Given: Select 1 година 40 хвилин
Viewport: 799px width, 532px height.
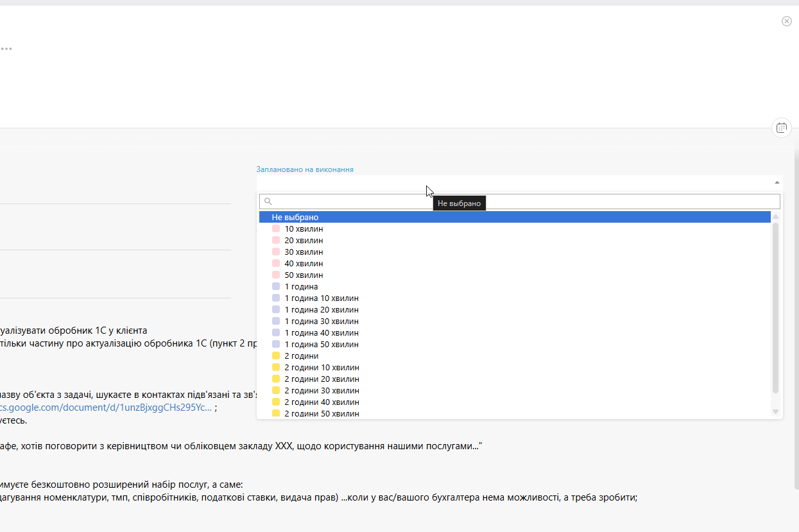Looking at the screenshot, I should pyautogui.click(x=515, y=332).
